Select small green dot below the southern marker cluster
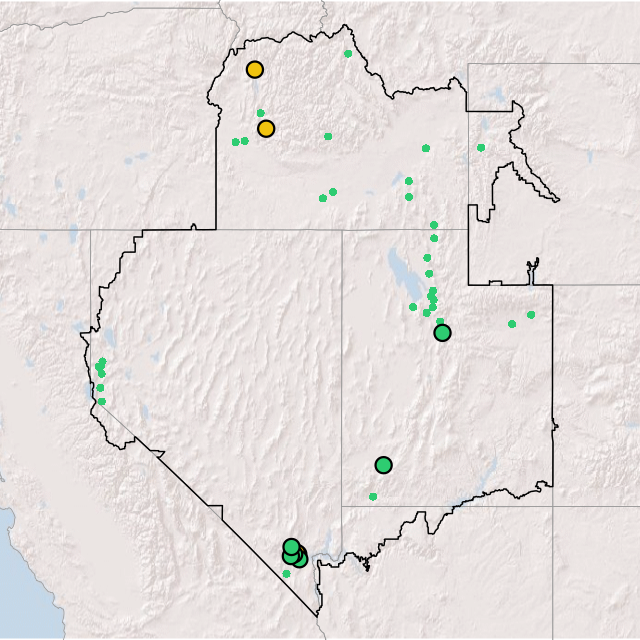 (286, 573)
